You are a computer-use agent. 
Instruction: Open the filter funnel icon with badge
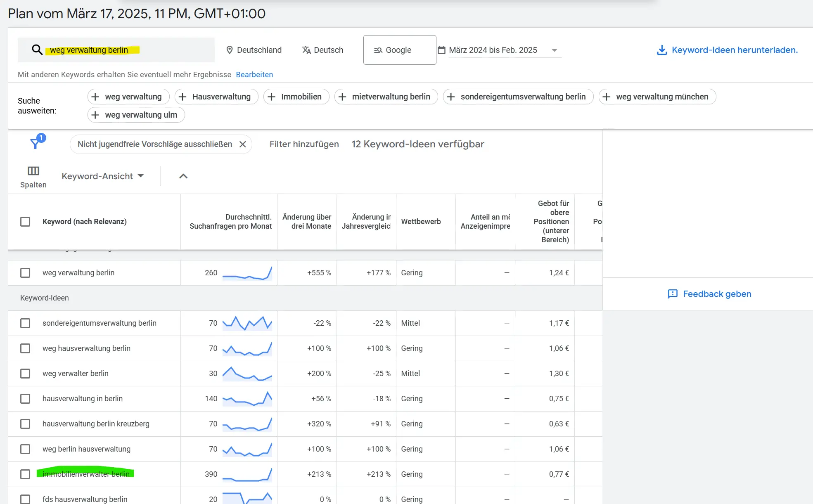pyautogui.click(x=36, y=143)
